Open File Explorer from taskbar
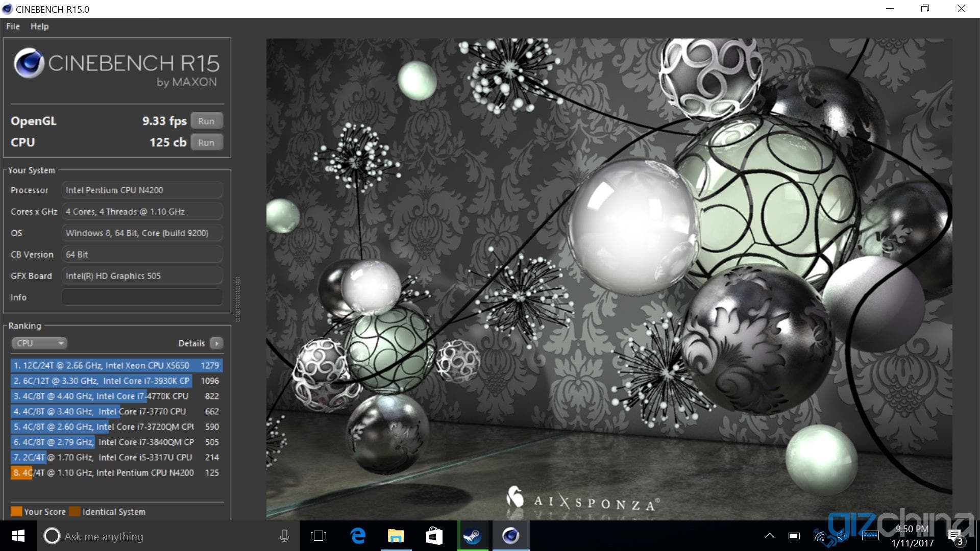The width and height of the screenshot is (980, 551). point(396,536)
